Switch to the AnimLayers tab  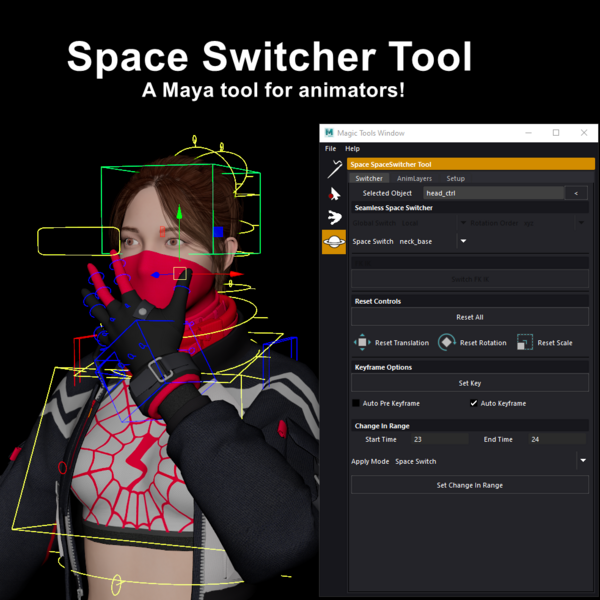click(x=414, y=178)
